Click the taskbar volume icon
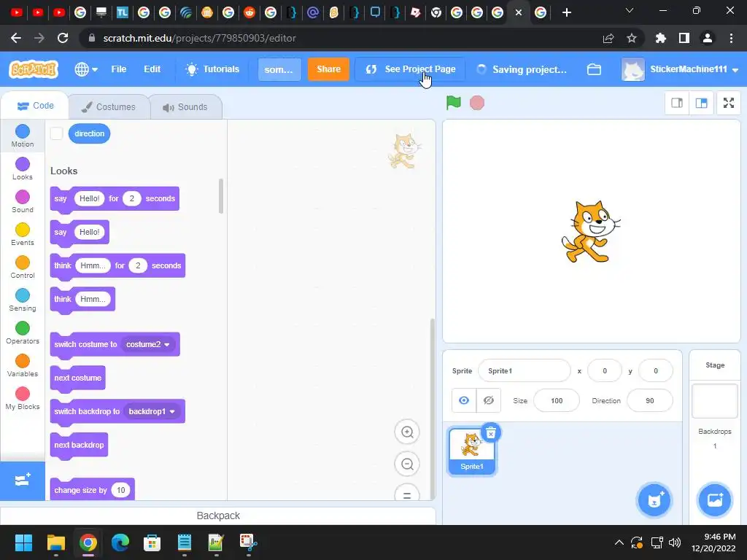Image resolution: width=747 pixels, height=560 pixels. 675,542
